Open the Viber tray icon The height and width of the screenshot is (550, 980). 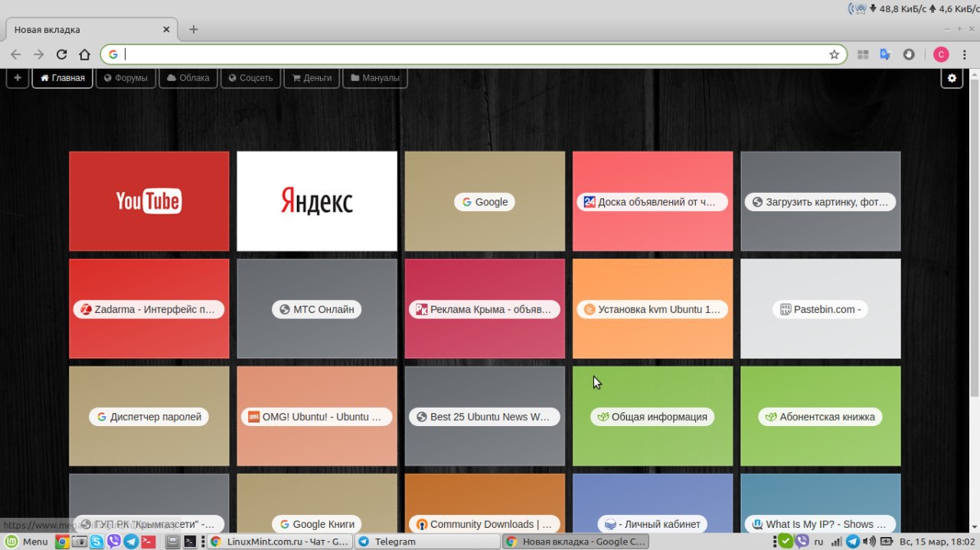pyautogui.click(x=802, y=542)
